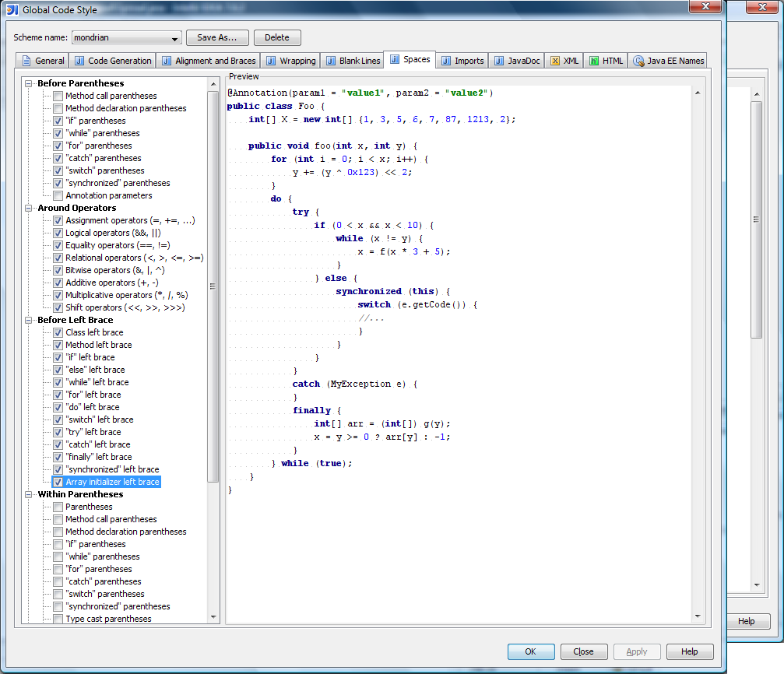
Task: Click the Wrapping tab icon
Action: [272, 61]
